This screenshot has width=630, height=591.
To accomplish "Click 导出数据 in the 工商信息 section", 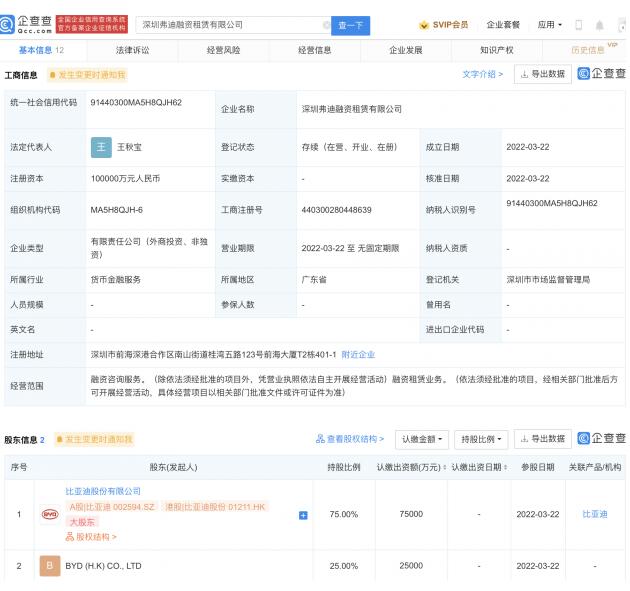I will 543,74.
